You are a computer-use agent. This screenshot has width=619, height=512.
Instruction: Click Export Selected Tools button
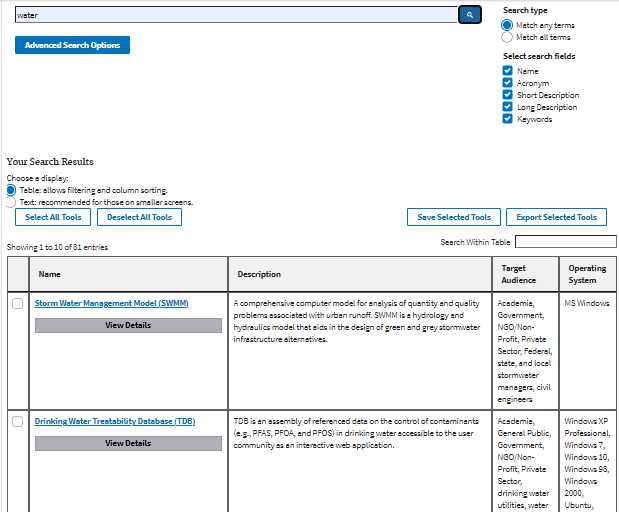pyautogui.click(x=556, y=217)
